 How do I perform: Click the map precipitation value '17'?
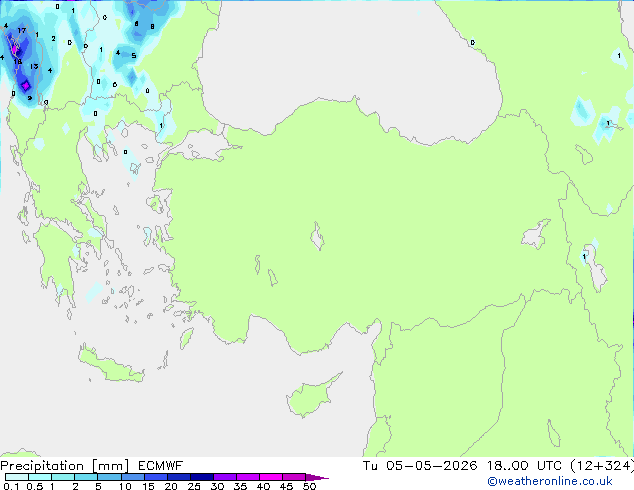[x=22, y=30]
